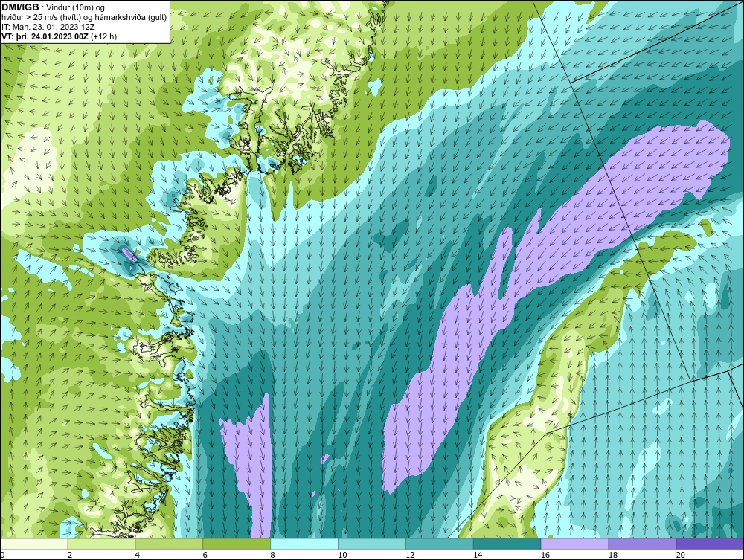Click the legend label '2'
The width and height of the screenshot is (744, 560).
70,555
